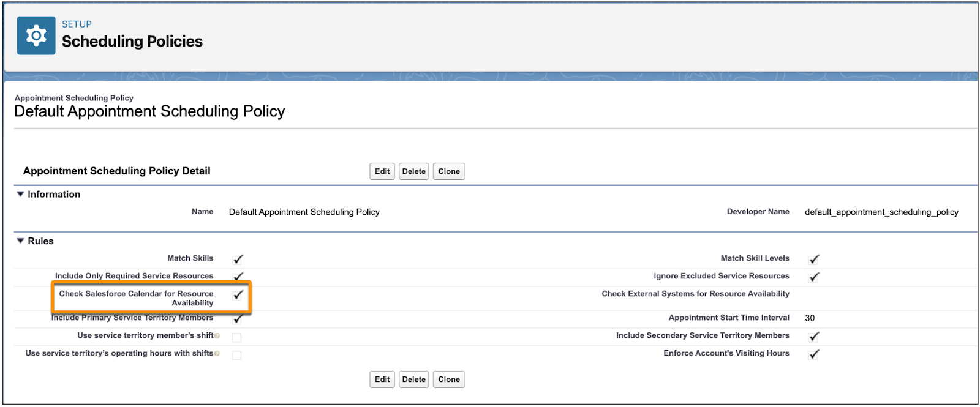Click the Developer Name field label
The height and width of the screenshot is (407, 980).
758,212
